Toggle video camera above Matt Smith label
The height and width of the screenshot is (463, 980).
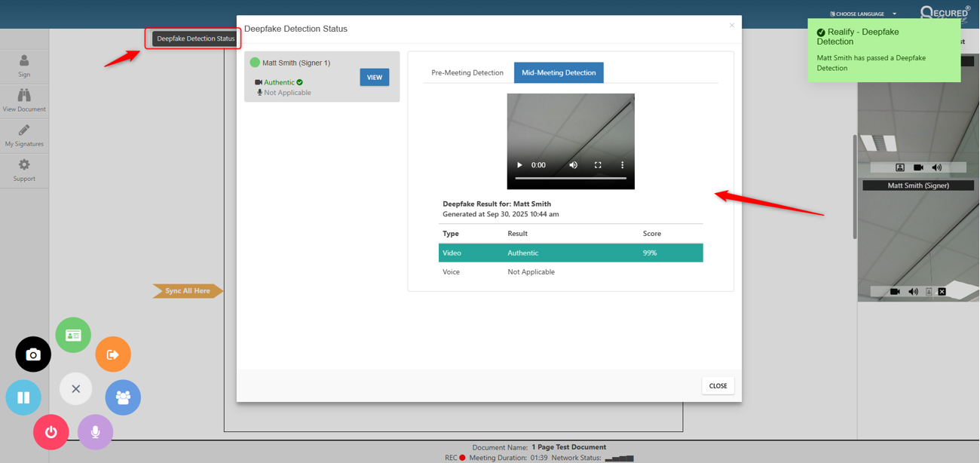point(918,167)
